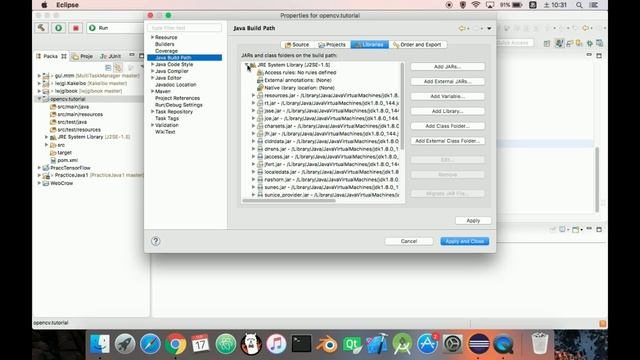Click the help question mark icon
The width and height of the screenshot is (640, 360).
[x=156, y=241]
